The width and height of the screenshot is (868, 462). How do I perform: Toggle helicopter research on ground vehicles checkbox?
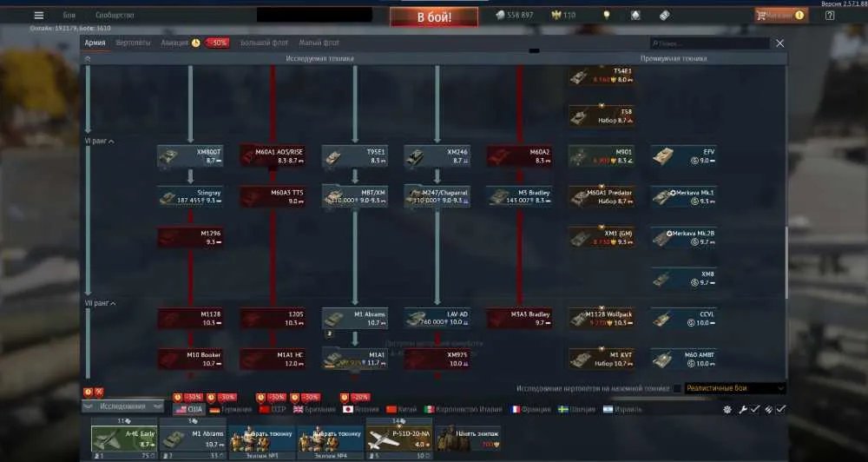pyautogui.click(x=677, y=388)
